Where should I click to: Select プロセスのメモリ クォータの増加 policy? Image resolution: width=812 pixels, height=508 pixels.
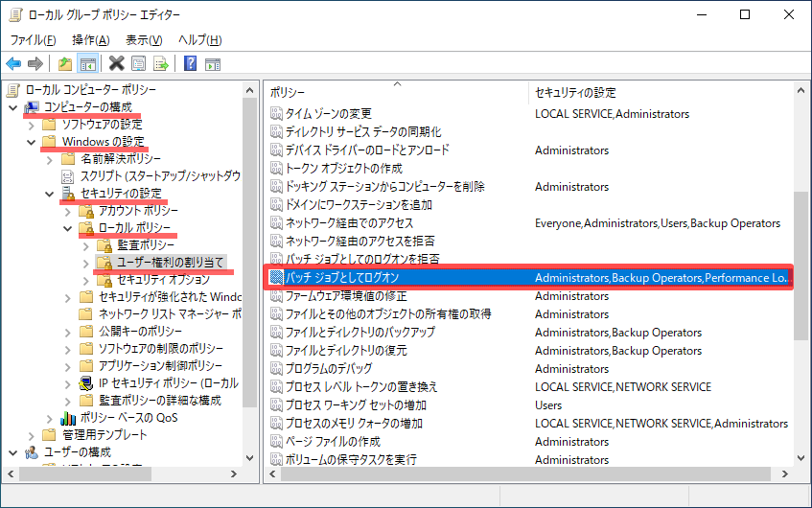(354, 423)
